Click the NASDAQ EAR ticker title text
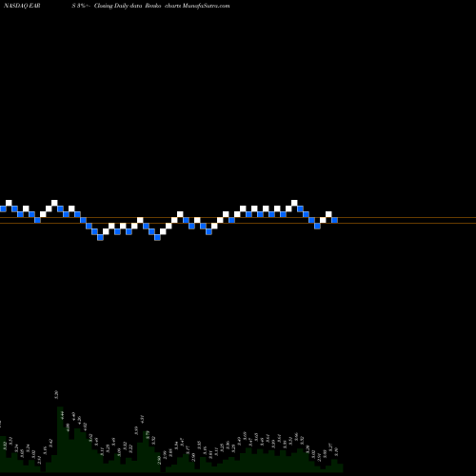Screen dimensions: 476x476 tap(22, 6)
